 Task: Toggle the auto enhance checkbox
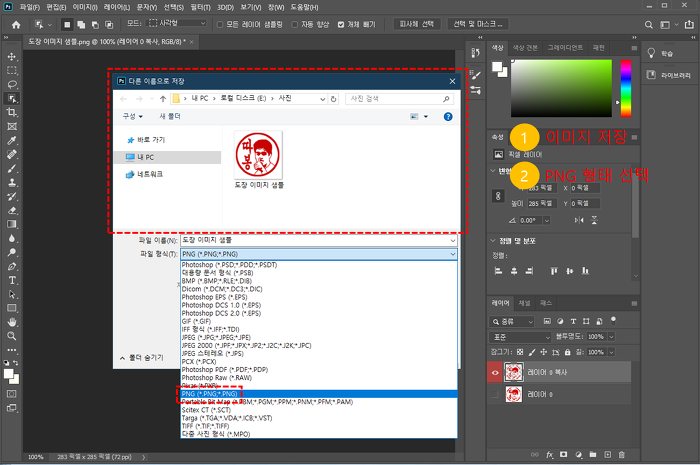295,25
